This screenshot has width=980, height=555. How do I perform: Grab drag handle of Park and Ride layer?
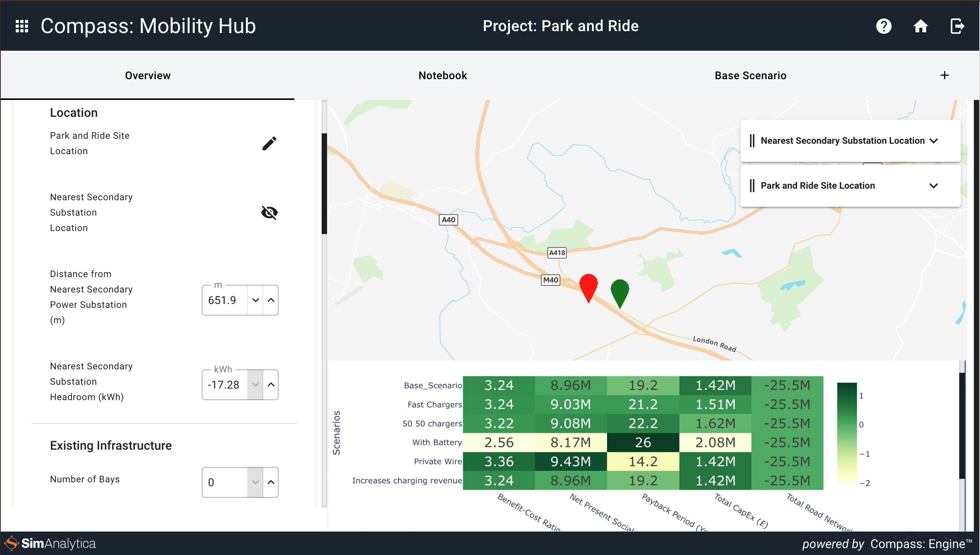click(752, 186)
